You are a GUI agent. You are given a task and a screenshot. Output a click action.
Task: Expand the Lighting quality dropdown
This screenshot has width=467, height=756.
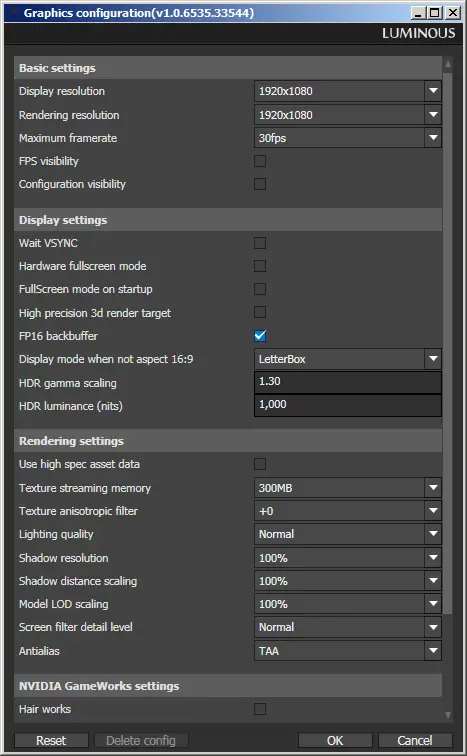(x=347, y=534)
